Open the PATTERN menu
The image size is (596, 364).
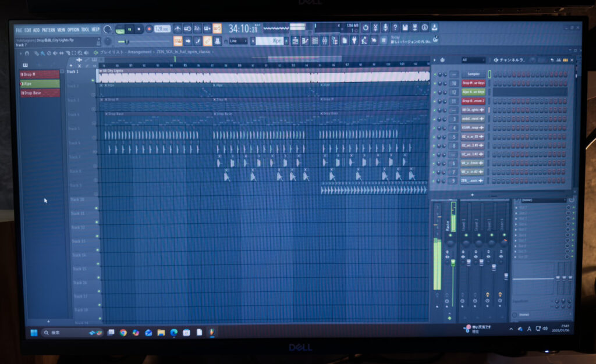48,30
